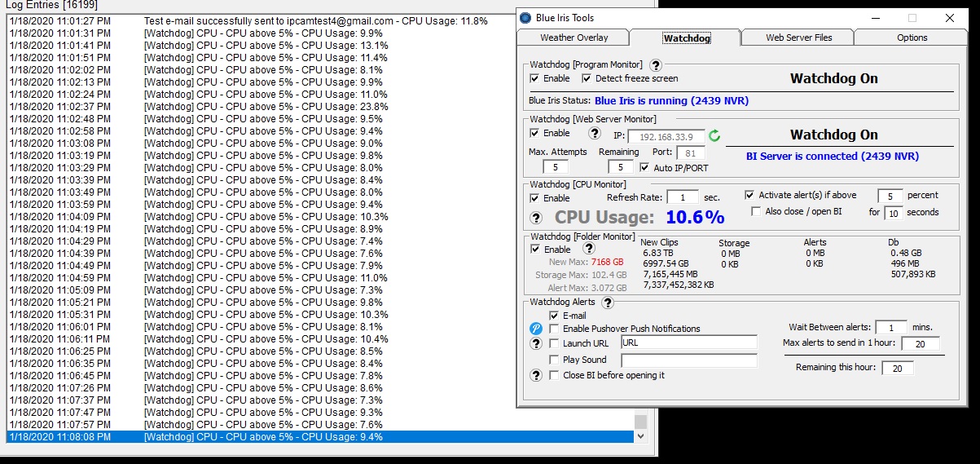
Task: Open Web Server Files tab
Action: point(799,38)
